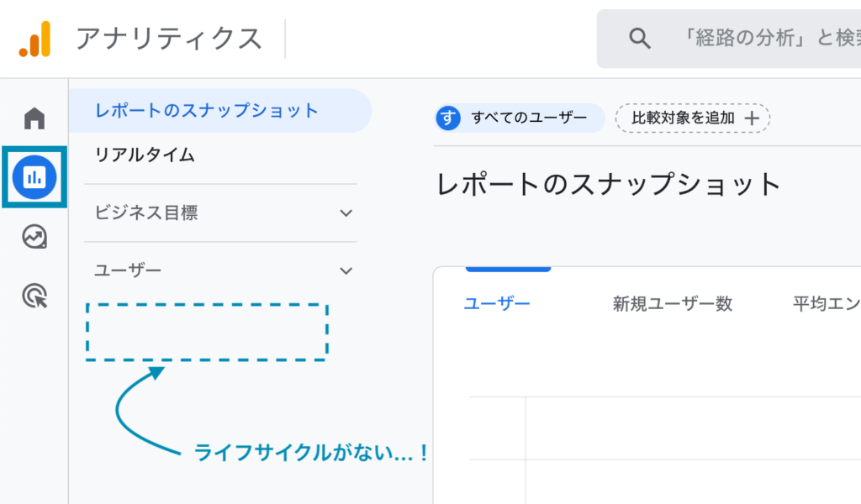Click the round blue す badge
Screen dimensions: 861x504
(448, 118)
